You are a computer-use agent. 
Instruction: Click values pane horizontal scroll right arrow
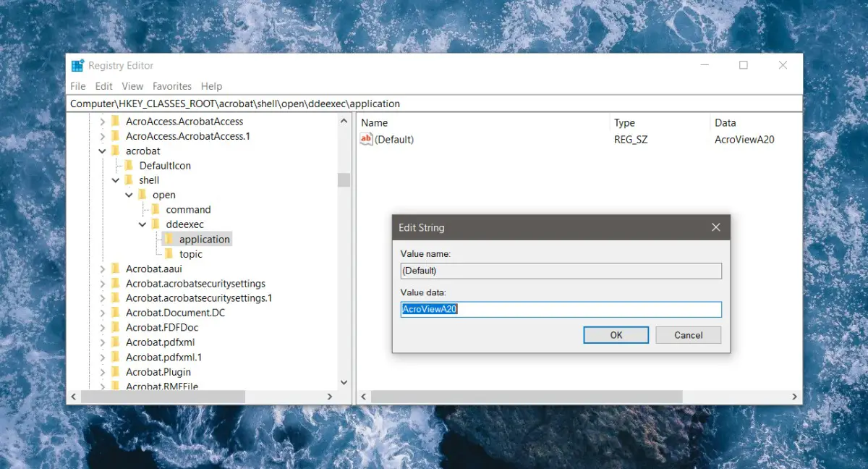[794, 397]
